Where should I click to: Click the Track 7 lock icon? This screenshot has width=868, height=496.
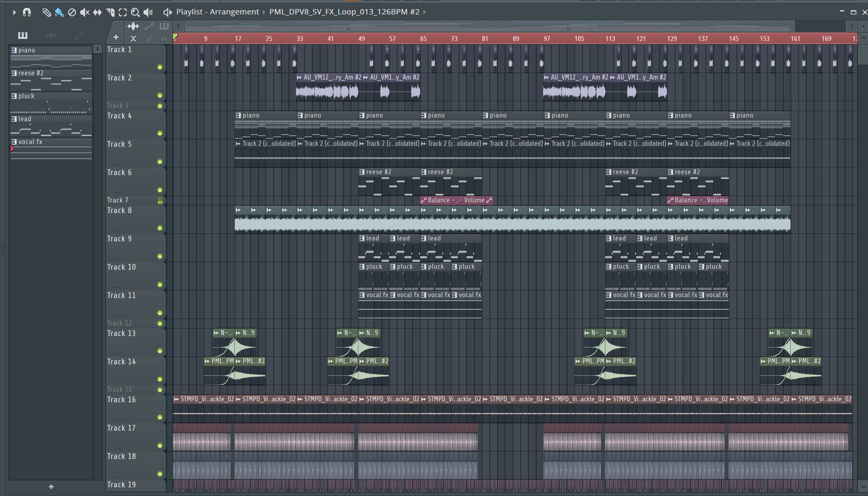tap(160, 201)
